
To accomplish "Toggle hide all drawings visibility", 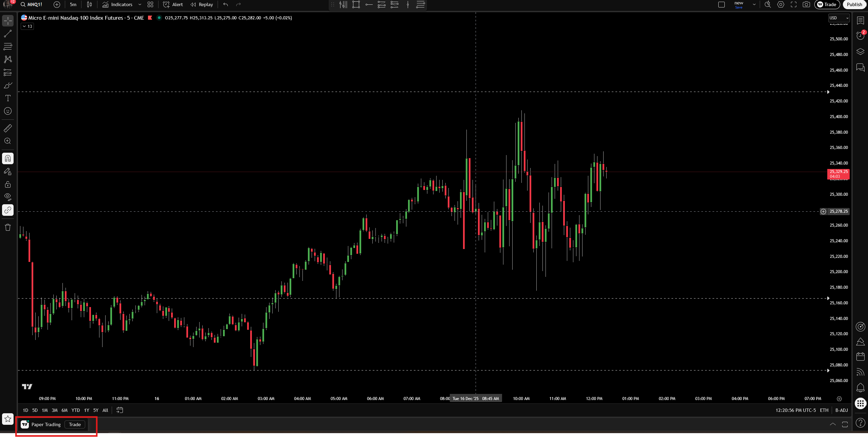I will pyautogui.click(x=7, y=197).
